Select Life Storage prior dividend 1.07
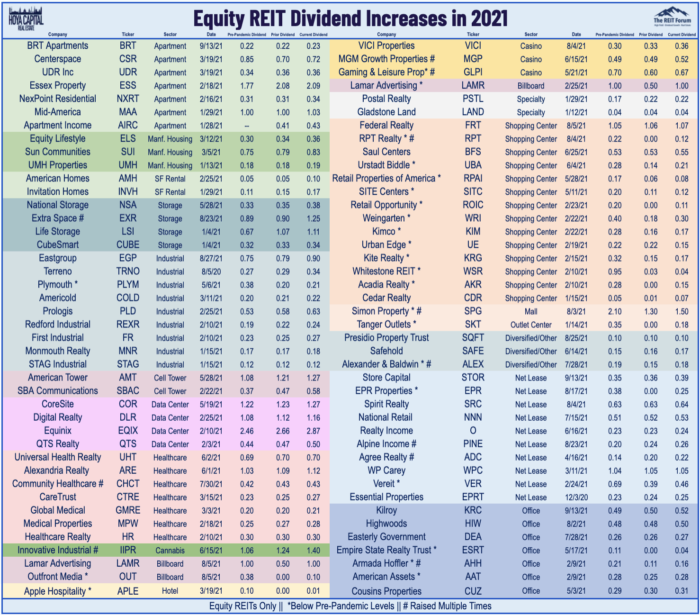 (283, 232)
